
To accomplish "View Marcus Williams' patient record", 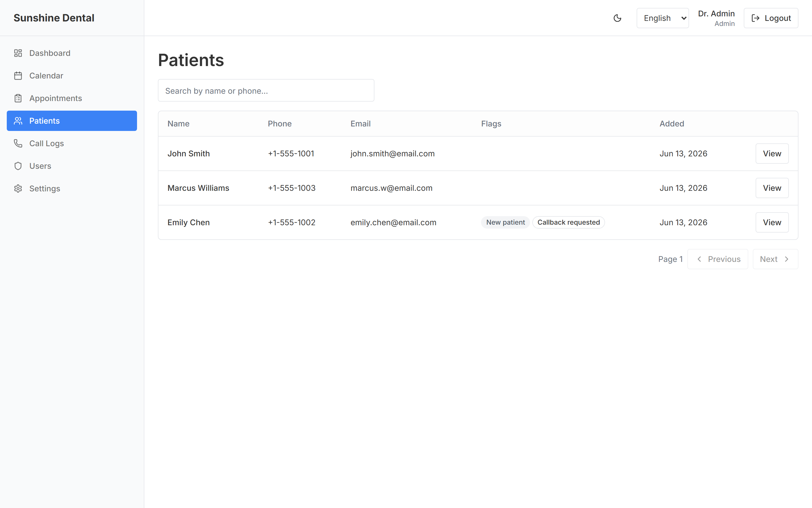I will click(772, 188).
